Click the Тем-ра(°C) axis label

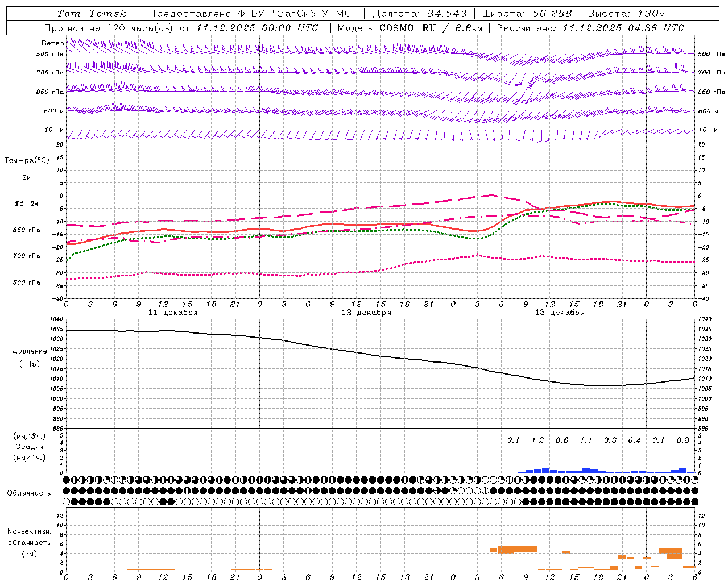tap(27, 161)
